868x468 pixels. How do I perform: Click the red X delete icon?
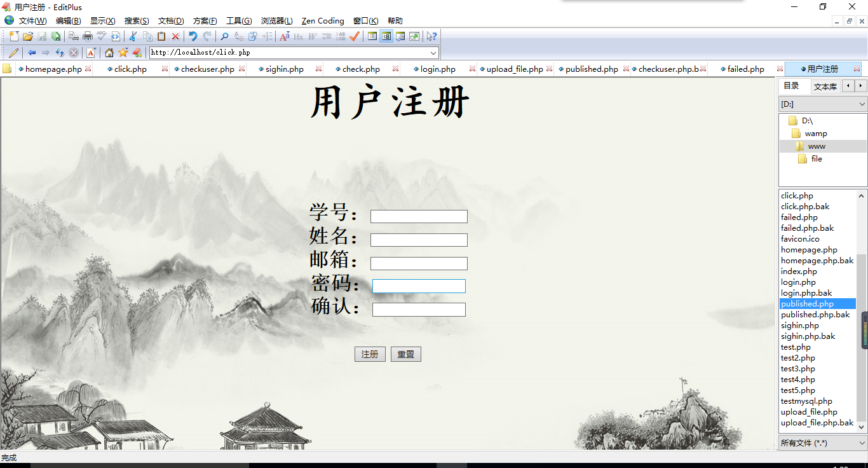click(x=175, y=36)
